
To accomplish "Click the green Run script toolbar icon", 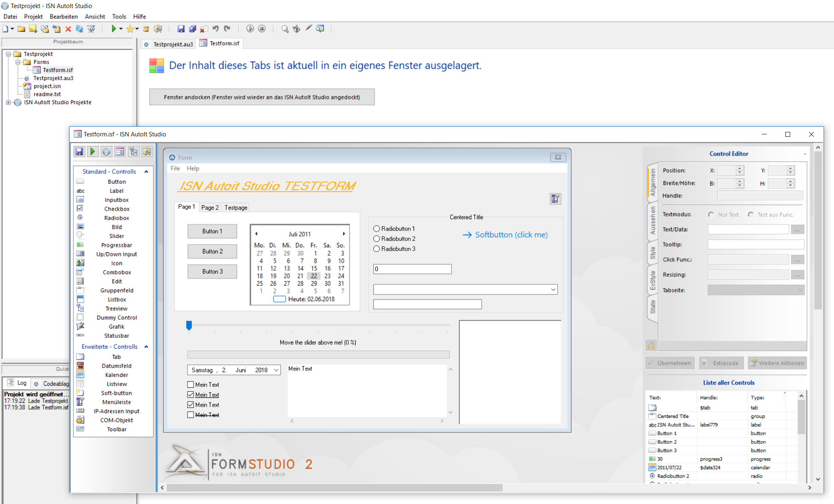I will click(x=114, y=29).
